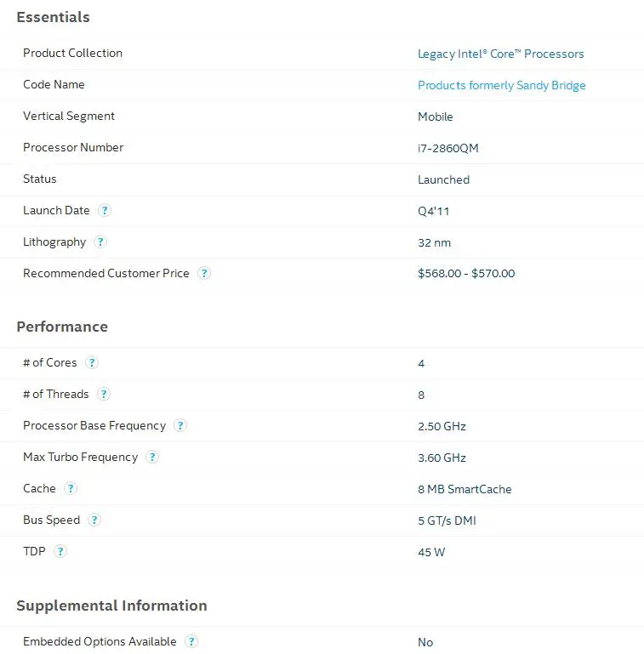Show Recommended Customer Price help tooltip
Image resolution: width=644 pixels, height=654 pixels.
[x=204, y=273]
